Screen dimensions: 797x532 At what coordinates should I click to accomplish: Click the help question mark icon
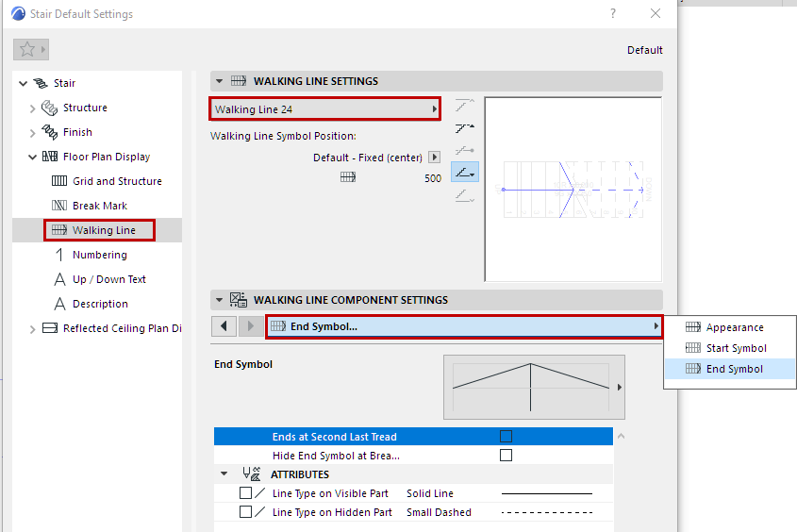coord(613,13)
